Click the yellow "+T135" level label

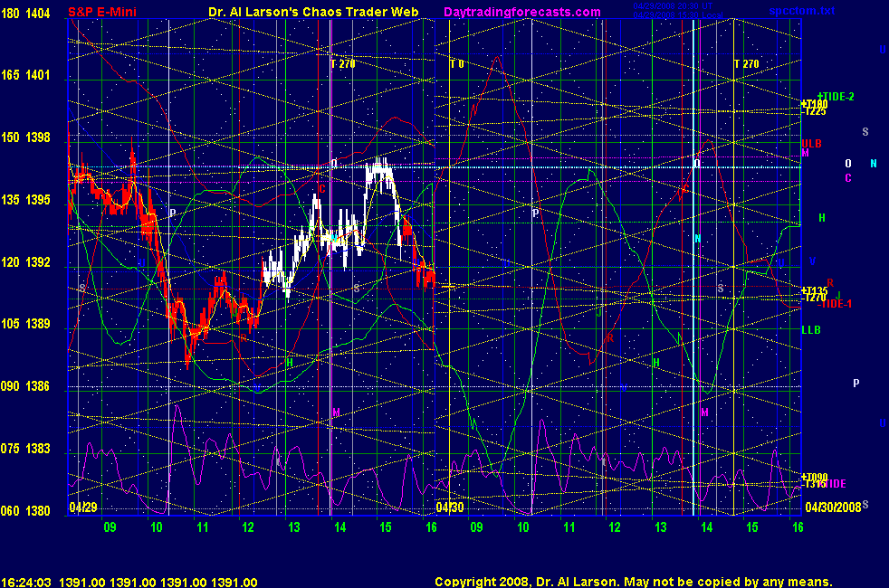[814, 291]
